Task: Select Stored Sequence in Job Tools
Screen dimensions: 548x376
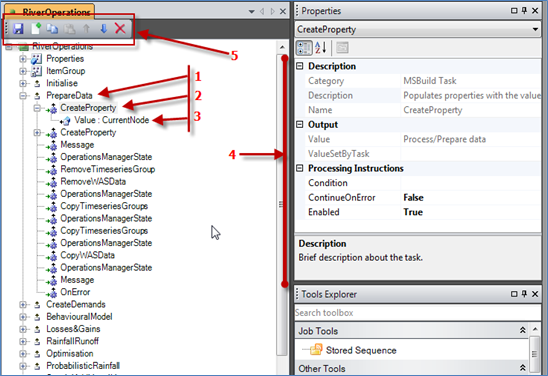Action: 361,350
